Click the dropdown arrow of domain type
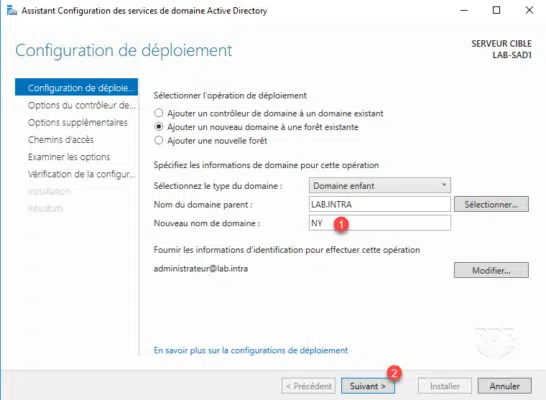This screenshot has width=546, height=400. point(444,185)
